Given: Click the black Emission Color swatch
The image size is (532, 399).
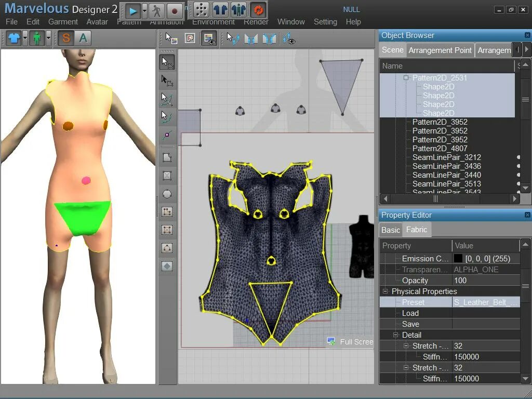Looking at the screenshot, I should [458, 259].
